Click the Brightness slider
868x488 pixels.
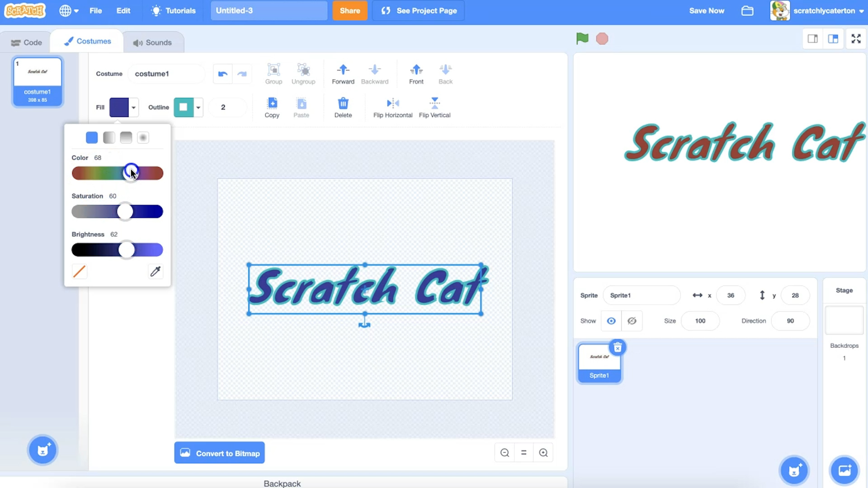coord(118,250)
